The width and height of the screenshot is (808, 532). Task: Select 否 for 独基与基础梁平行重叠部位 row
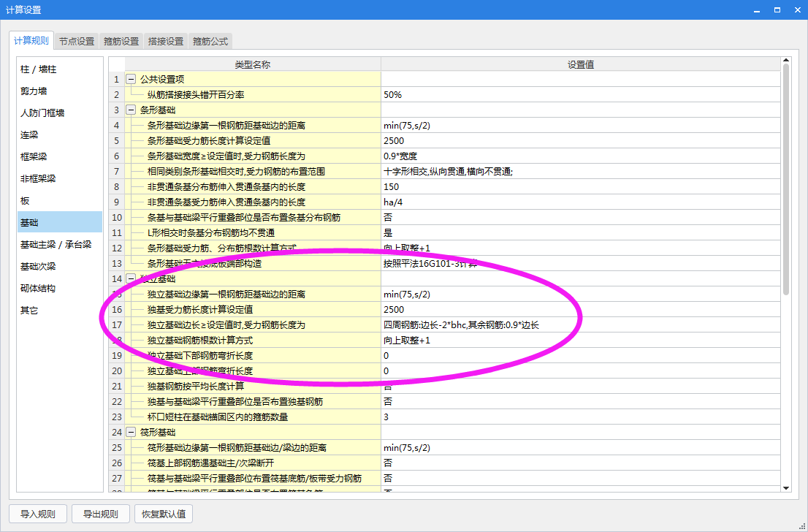581,402
